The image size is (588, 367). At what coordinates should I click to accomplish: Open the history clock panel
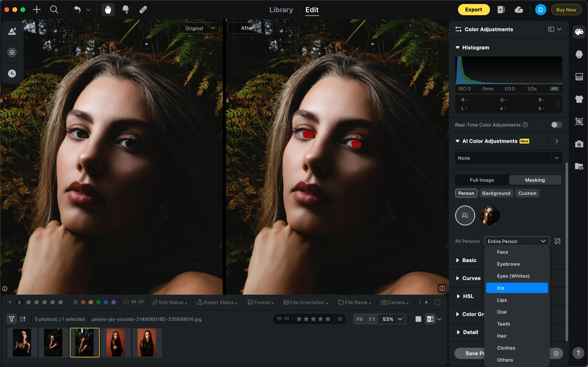coord(12,73)
